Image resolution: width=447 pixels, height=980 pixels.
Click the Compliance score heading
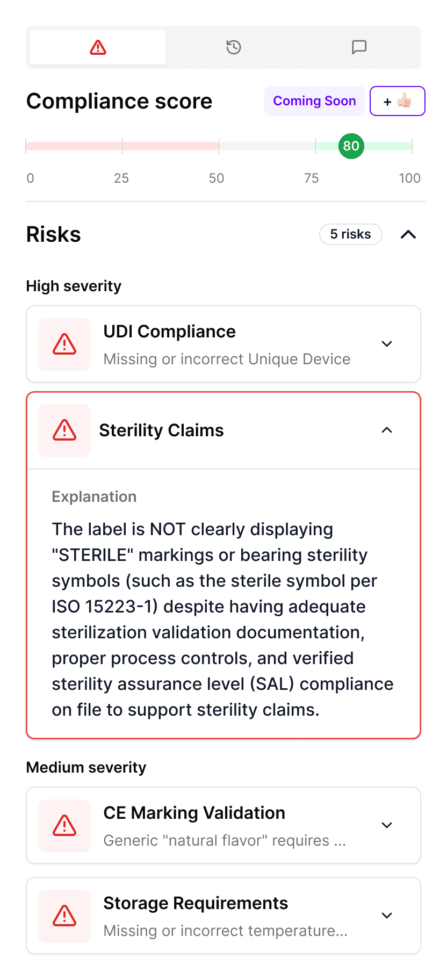(x=119, y=101)
